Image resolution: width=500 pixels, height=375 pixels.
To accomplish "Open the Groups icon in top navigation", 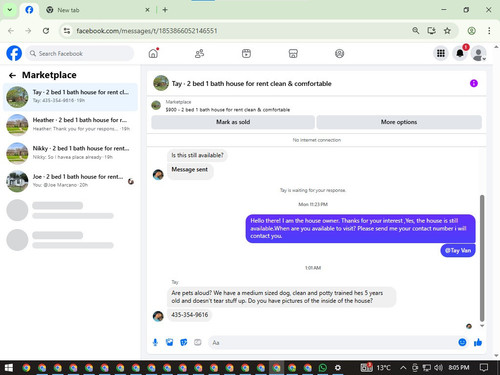I will 339,53.
